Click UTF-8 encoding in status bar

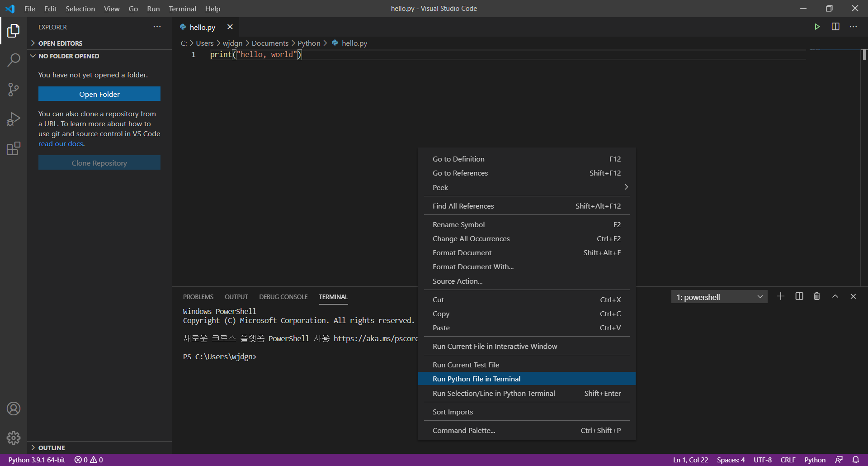point(763,460)
